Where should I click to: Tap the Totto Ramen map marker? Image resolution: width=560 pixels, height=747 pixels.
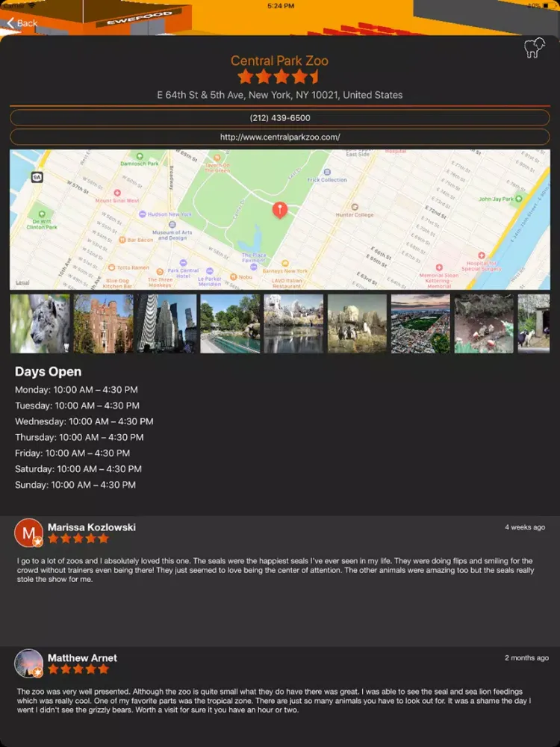111,267
